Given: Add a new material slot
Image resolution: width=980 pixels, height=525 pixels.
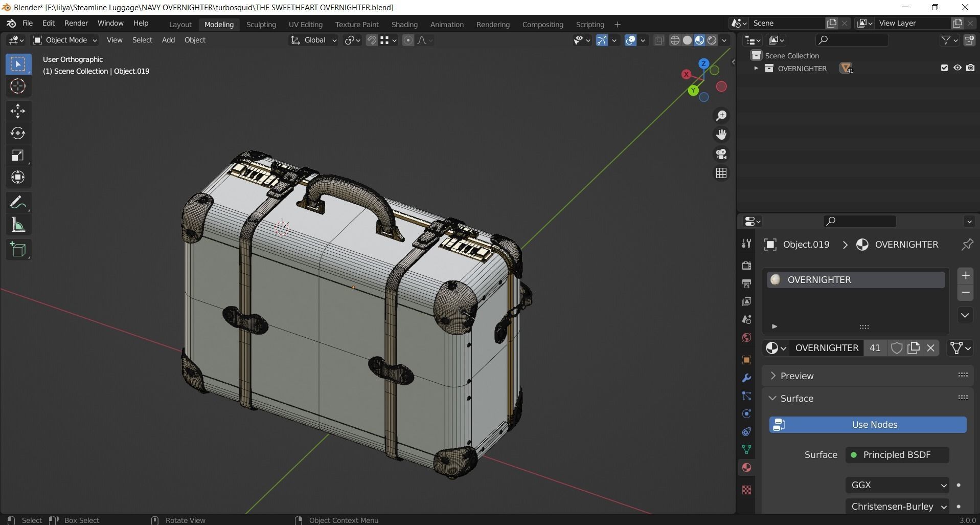Looking at the screenshot, I should pos(965,276).
